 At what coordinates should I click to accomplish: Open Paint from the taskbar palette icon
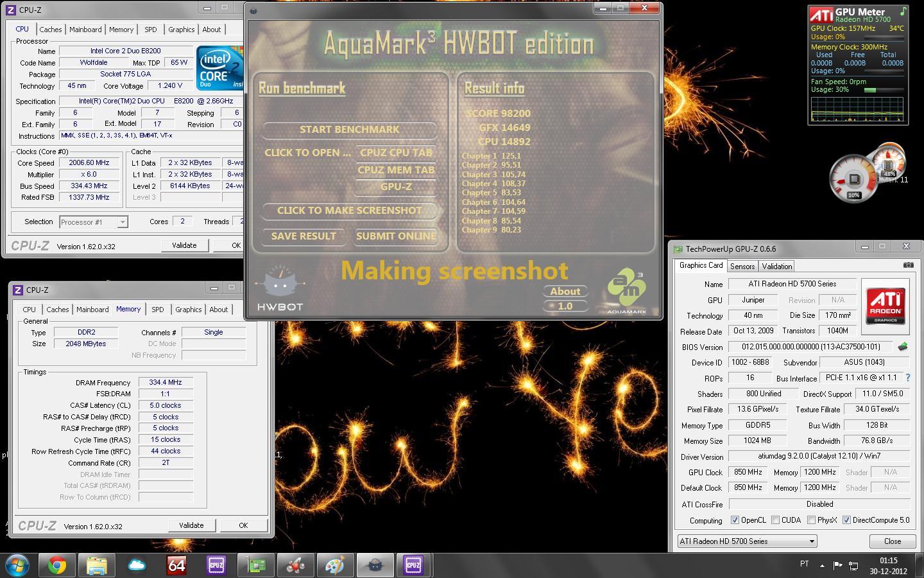pyautogui.click(x=336, y=565)
